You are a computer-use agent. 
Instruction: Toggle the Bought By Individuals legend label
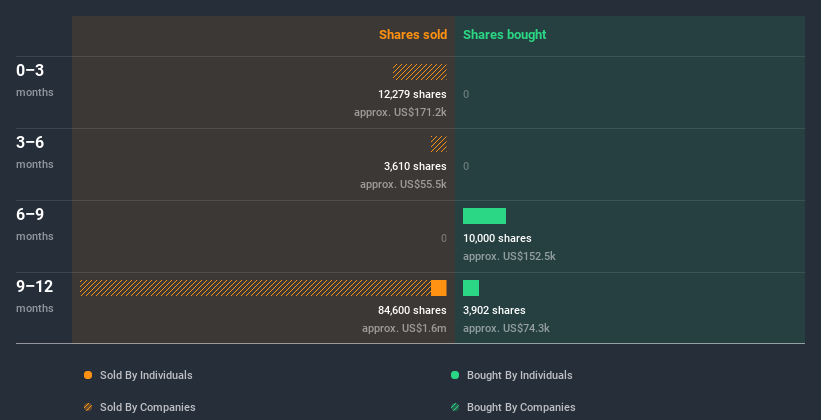point(519,375)
